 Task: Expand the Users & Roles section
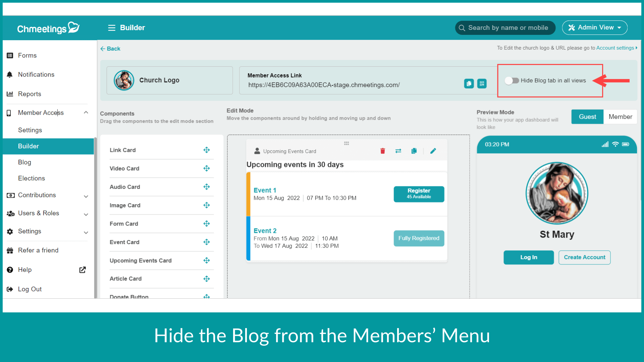tap(86, 215)
